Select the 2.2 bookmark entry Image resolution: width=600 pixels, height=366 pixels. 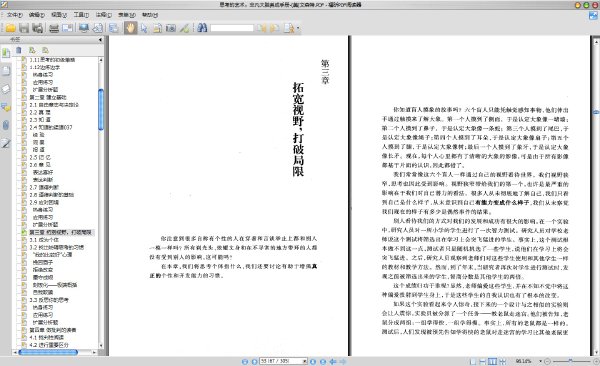click(40, 113)
